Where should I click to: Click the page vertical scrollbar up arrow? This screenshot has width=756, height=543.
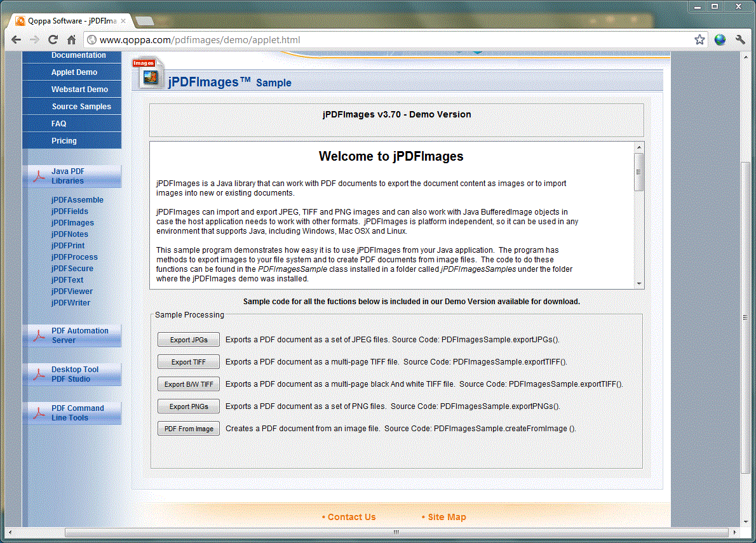point(746,57)
